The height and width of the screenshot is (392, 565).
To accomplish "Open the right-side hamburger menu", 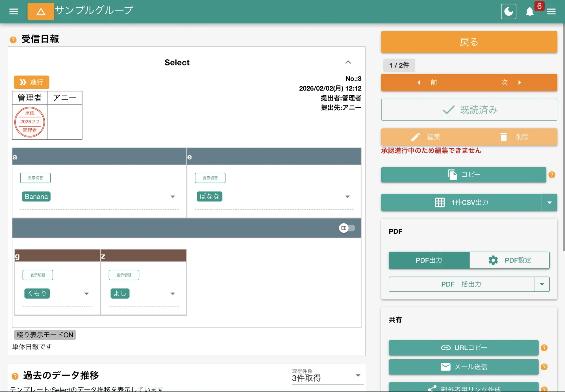I will click(x=551, y=12).
